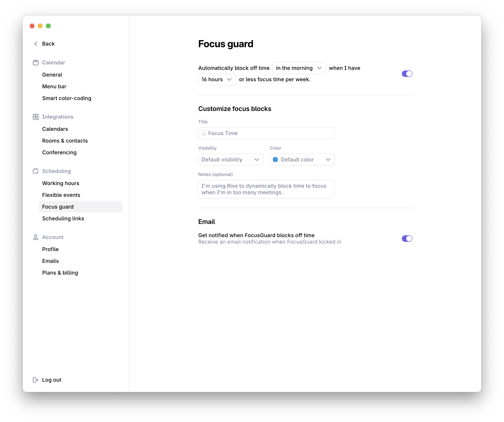Click the Account person icon
The width and height of the screenshot is (504, 422).
tap(35, 237)
